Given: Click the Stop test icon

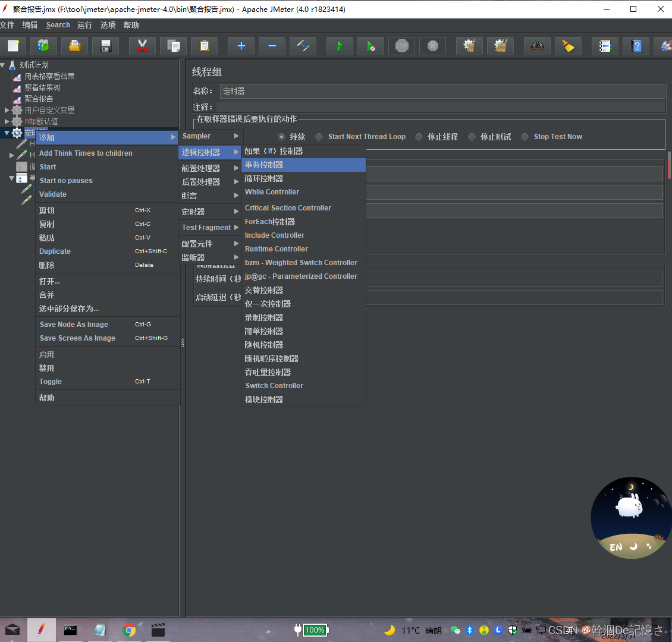Looking at the screenshot, I should point(401,46).
